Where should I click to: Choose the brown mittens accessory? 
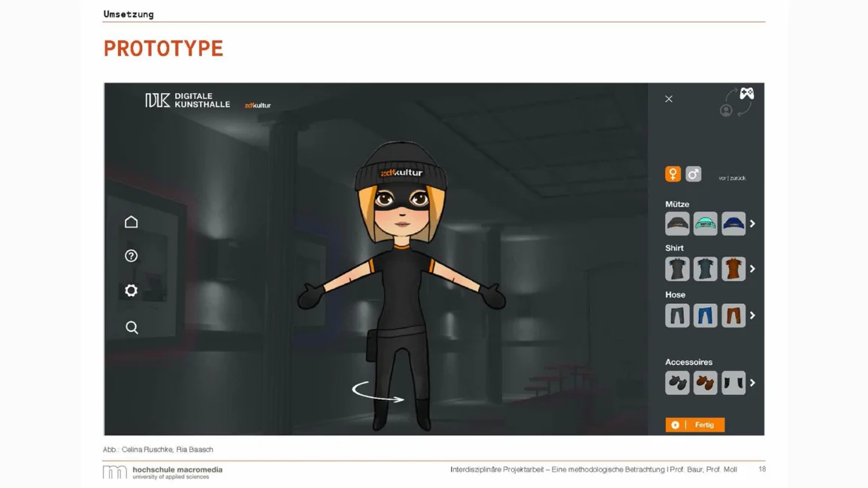point(705,383)
